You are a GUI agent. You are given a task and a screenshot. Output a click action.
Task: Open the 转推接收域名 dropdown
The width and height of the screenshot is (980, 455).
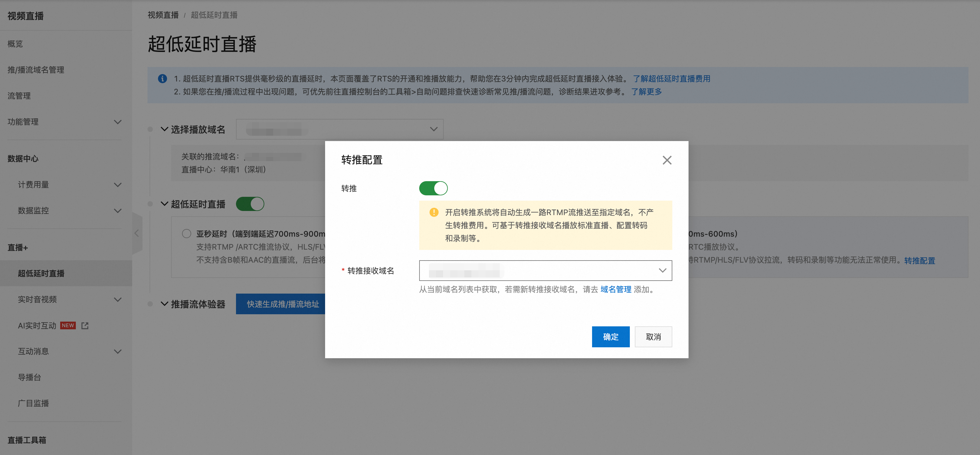click(x=545, y=271)
